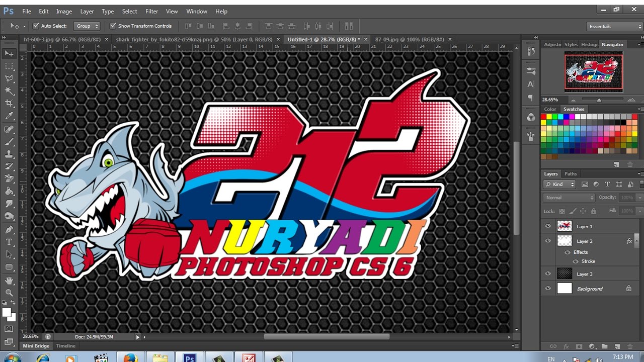
Task: Open the Fill value dropdown arrow
Action: click(x=639, y=211)
